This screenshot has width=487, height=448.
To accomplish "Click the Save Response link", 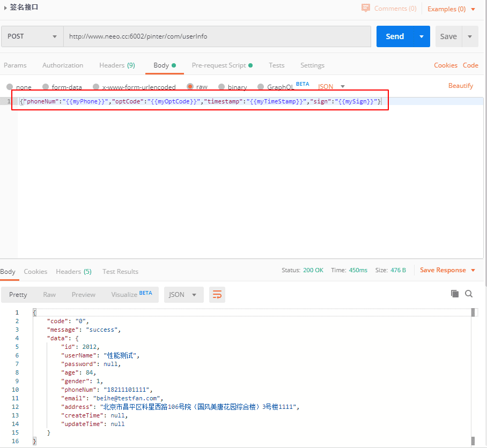I will [x=442, y=270].
